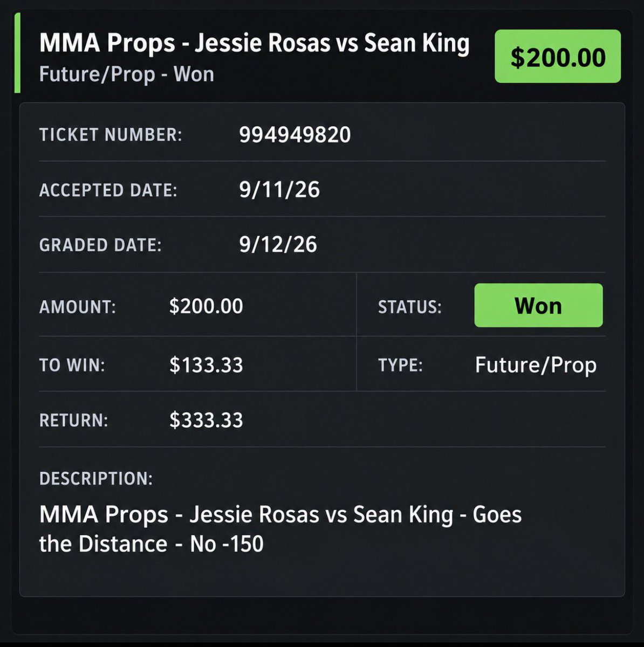Click the GRADED DATE label
644x647 pixels.
tap(100, 245)
